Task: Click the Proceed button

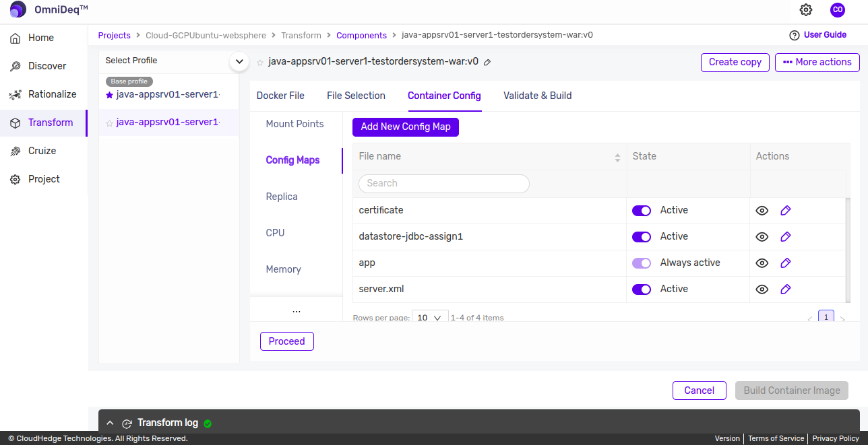Action: [287, 341]
